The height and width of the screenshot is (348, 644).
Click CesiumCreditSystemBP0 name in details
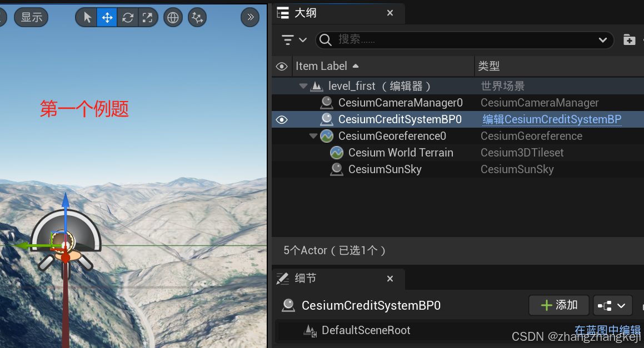(371, 305)
